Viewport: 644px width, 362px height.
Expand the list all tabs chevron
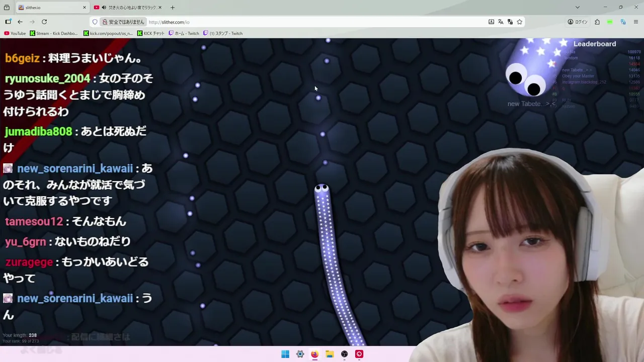[x=578, y=8]
